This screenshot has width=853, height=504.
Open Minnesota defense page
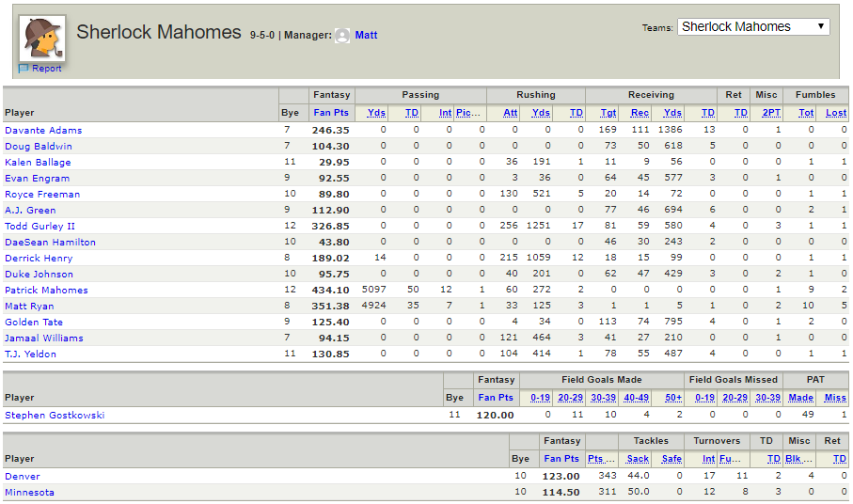point(29,493)
